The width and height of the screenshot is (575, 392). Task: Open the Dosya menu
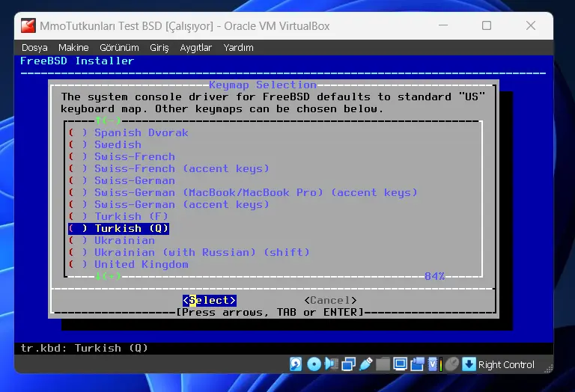(34, 48)
